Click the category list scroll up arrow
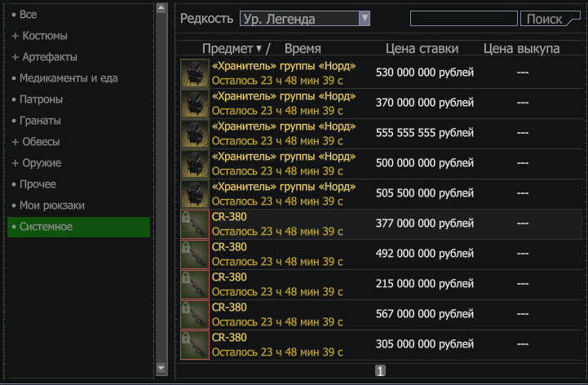Viewport: 588px width, 385px height. click(x=161, y=8)
